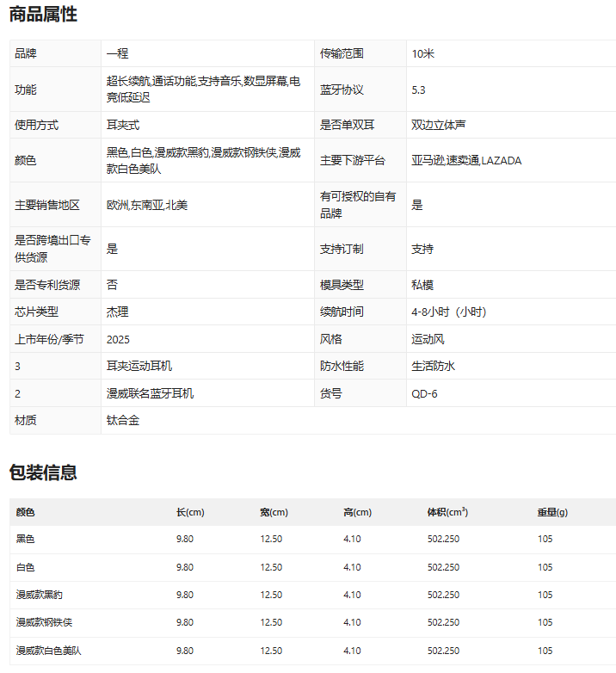Click the 双边立体声 value cell
This screenshot has width=616, height=673.
(x=438, y=125)
